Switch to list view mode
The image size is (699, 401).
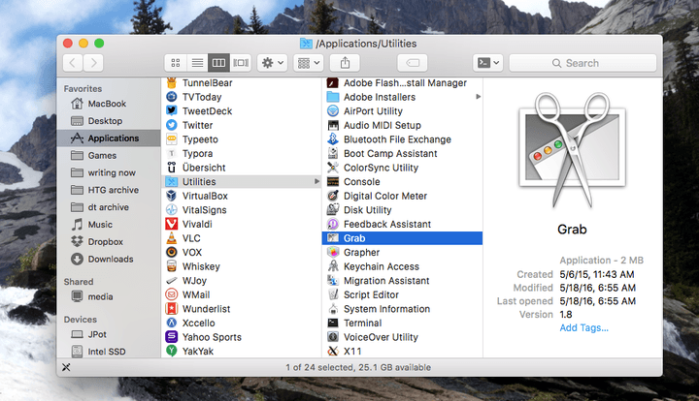point(197,63)
